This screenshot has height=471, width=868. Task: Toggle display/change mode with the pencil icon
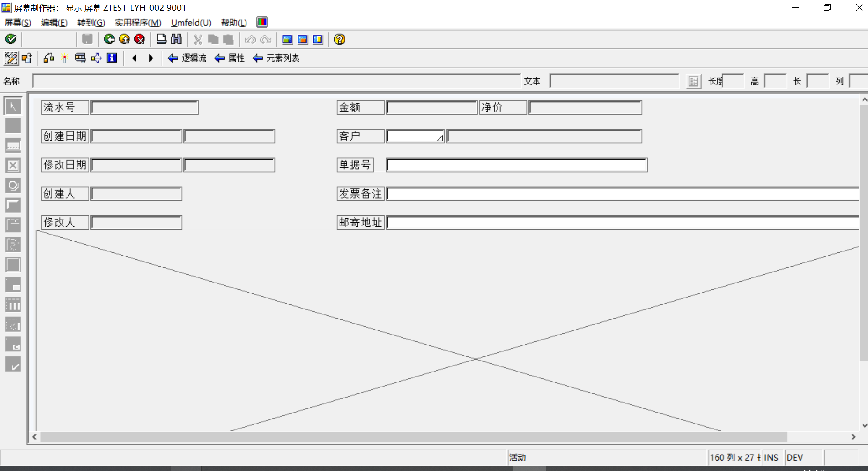10,58
